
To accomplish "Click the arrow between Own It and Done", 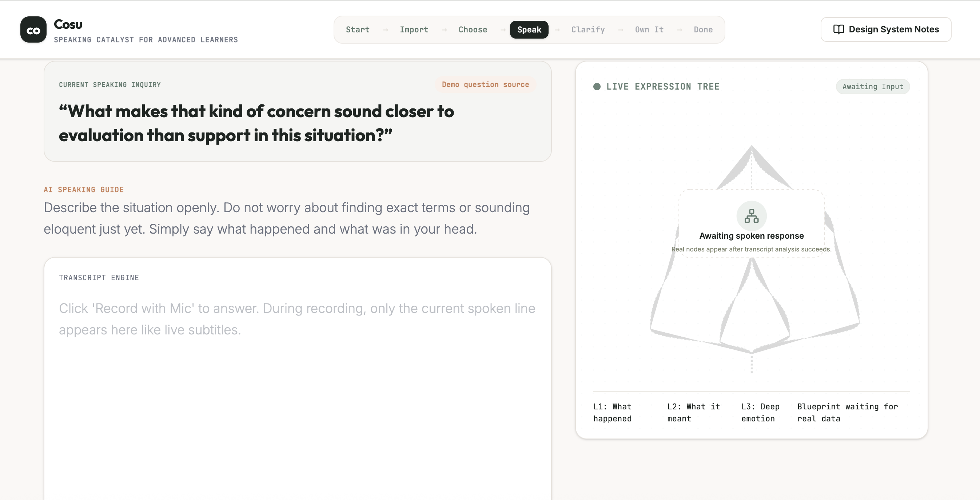I will coord(679,30).
